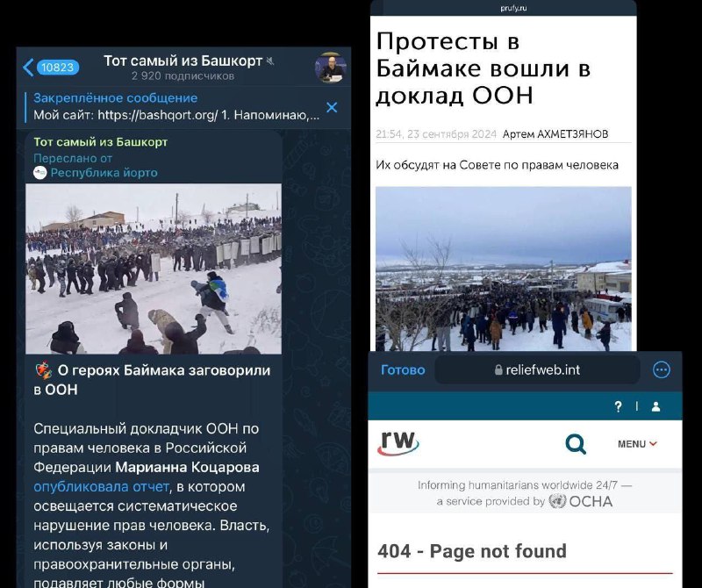This screenshot has height=588, width=702.
Task: Open the ReliefWeb help question mark
Action: [619, 406]
